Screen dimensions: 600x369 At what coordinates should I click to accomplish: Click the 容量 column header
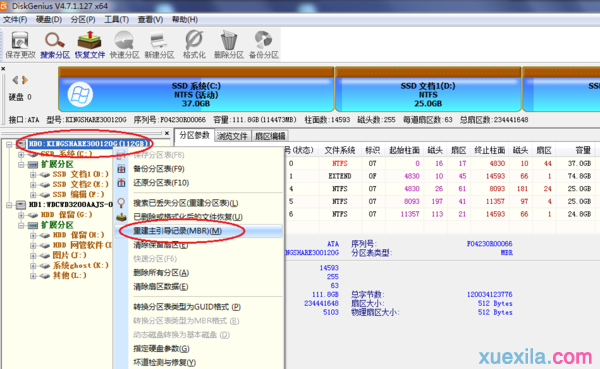point(583,150)
